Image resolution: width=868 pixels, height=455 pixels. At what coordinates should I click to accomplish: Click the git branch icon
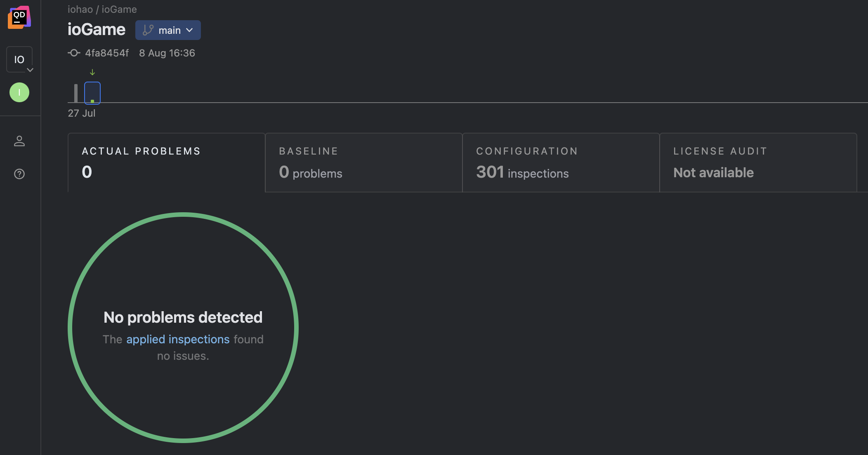coord(148,30)
